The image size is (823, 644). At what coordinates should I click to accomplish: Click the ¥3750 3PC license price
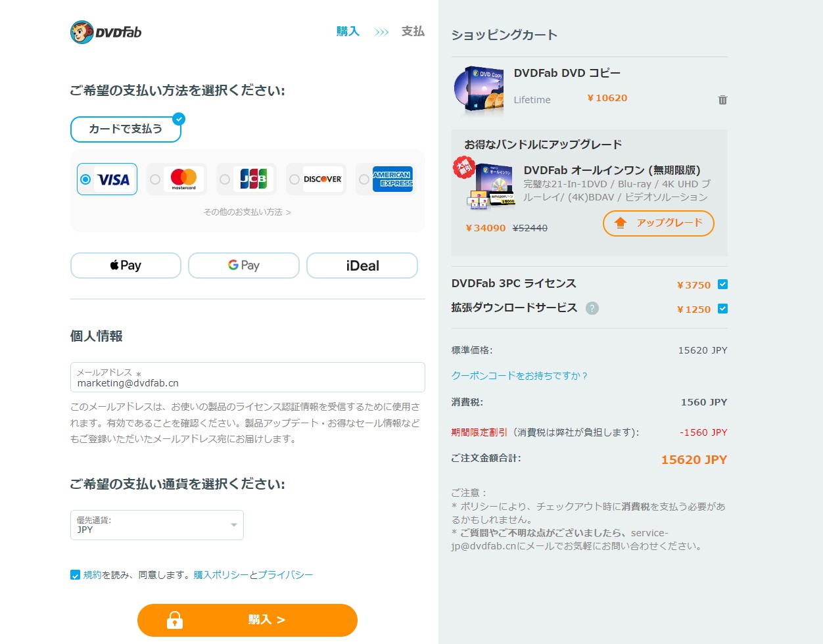click(694, 285)
